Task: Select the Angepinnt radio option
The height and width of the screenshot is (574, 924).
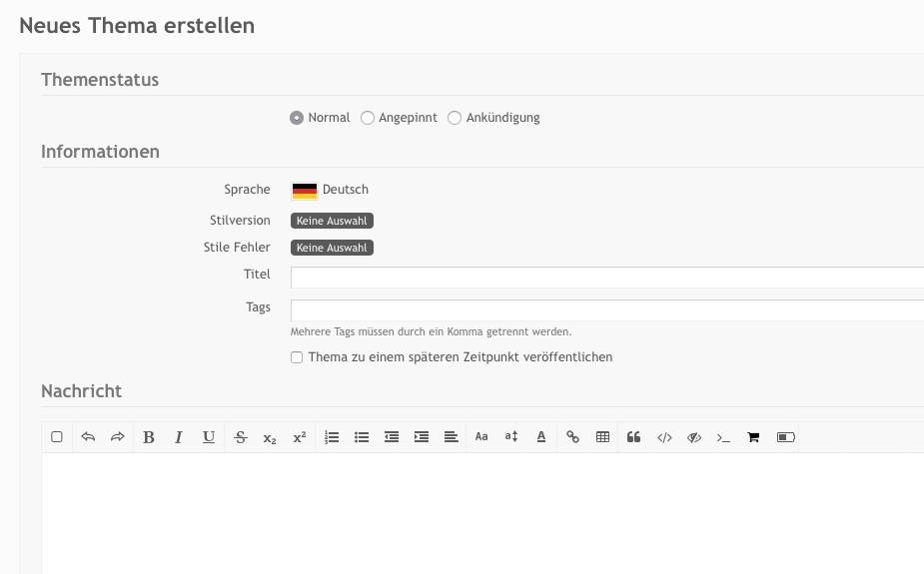Action: (x=368, y=118)
